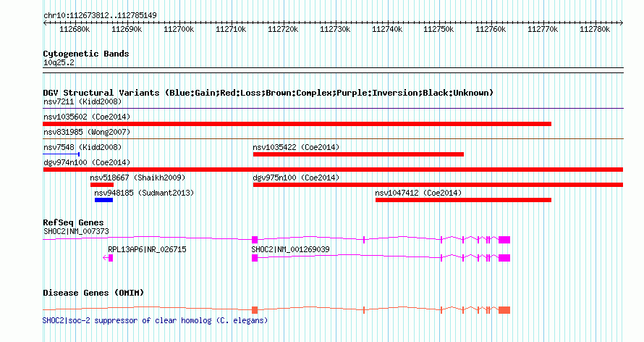The image size is (644, 342).
Task: Open variant nsv7548 (Kidd2008) label
Action: [x=82, y=147]
